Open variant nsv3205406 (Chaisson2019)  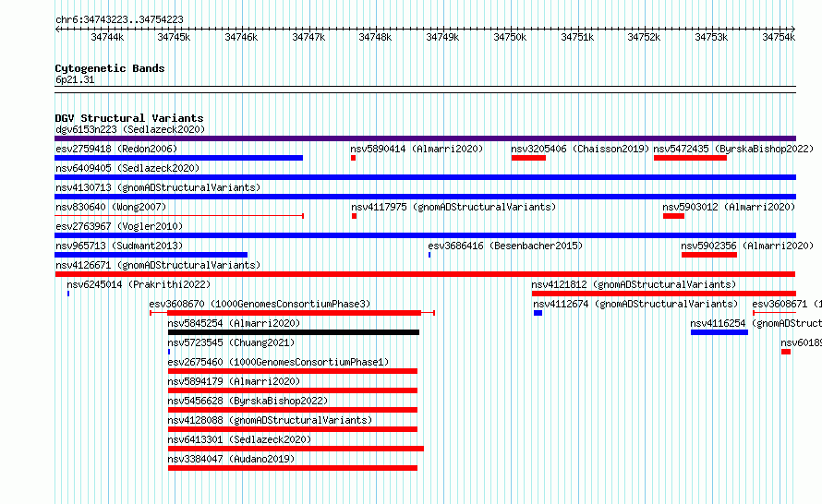pos(580,149)
